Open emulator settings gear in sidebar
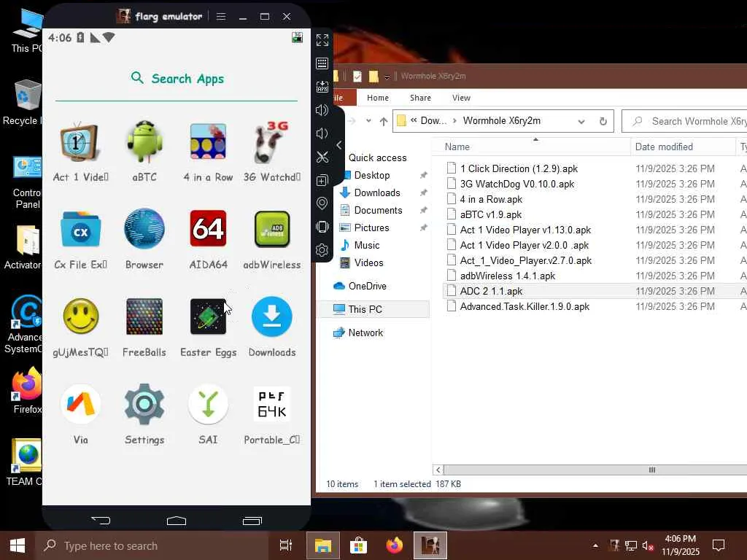This screenshot has height=560, width=747. 322,250
